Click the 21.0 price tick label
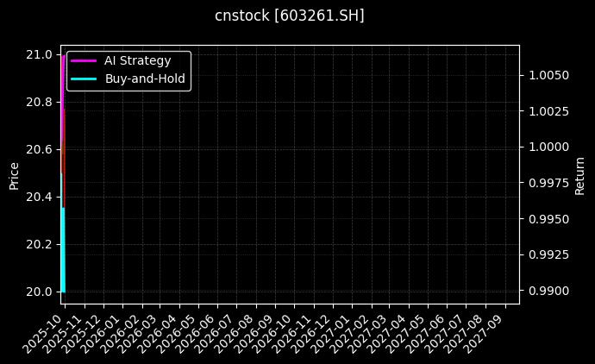 [x=39, y=55]
